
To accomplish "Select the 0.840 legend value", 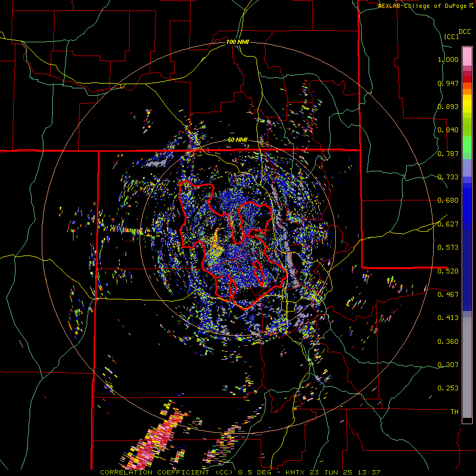I will [x=448, y=130].
